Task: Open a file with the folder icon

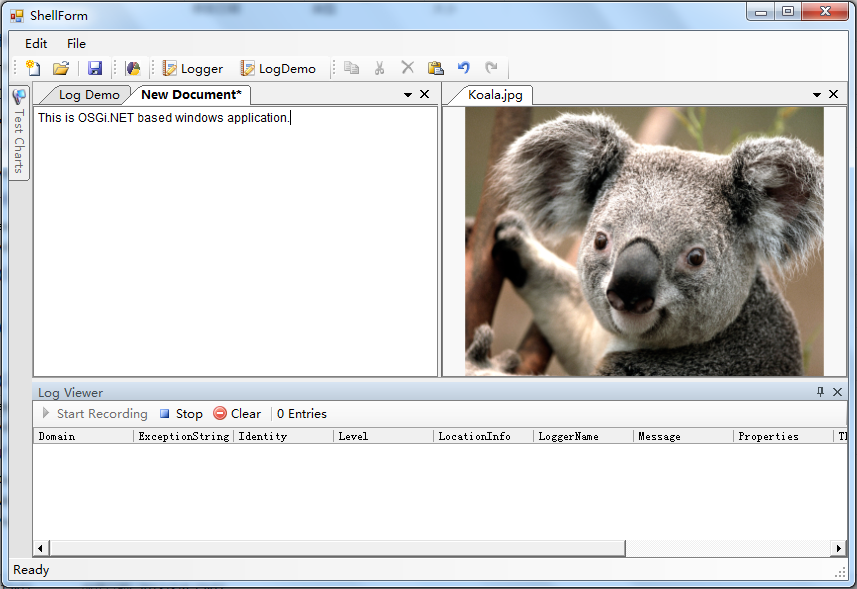Action: click(x=59, y=67)
